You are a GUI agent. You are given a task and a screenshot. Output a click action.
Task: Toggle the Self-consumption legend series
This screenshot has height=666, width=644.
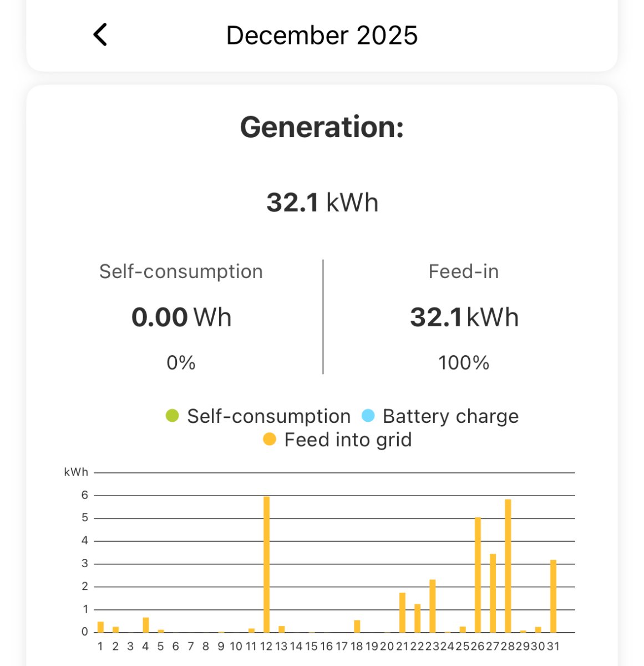coord(268,416)
